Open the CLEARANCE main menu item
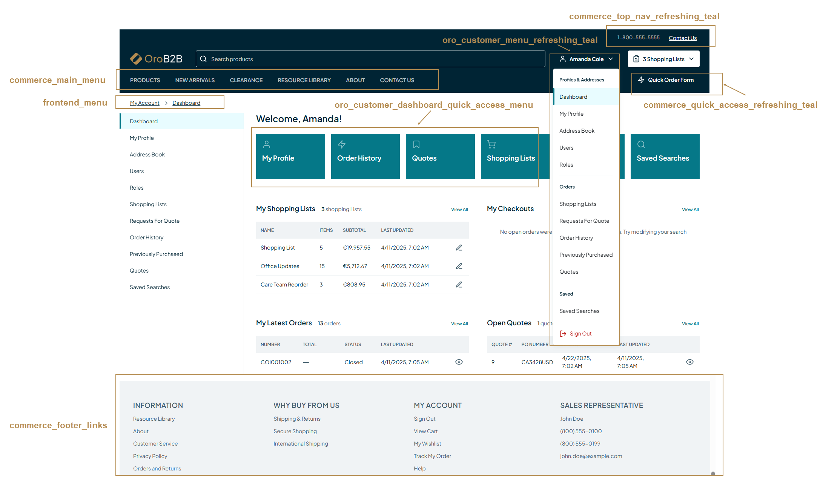Screen dimensions: 823x504 click(246, 80)
